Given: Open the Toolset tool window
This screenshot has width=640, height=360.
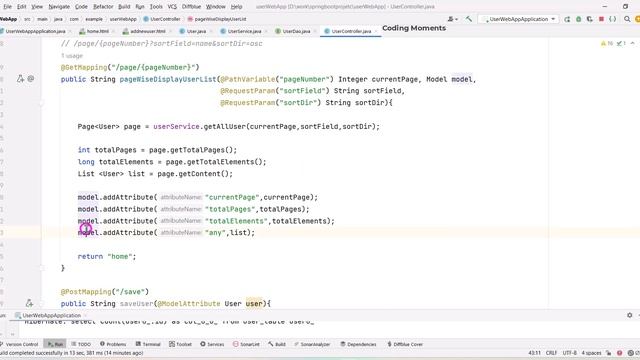Looking at the screenshot, I should point(180,344).
